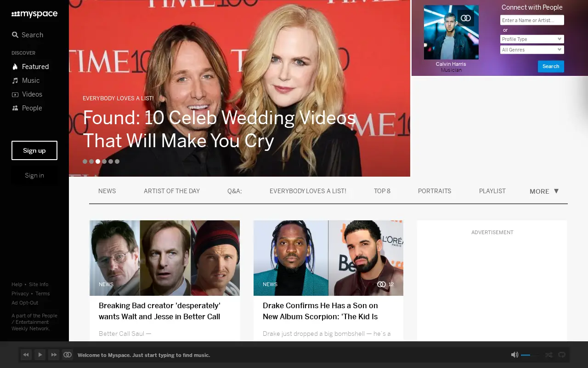Open the All Genres dropdown

(532, 50)
